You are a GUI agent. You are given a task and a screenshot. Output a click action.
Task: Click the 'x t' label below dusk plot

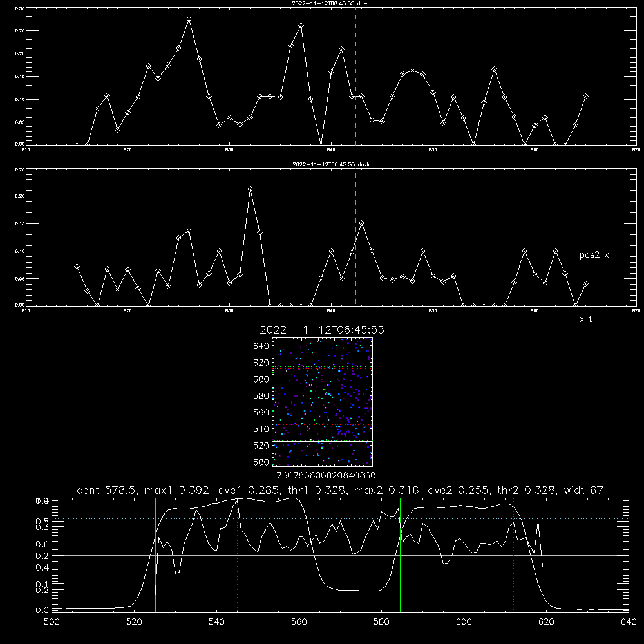(x=585, y=319)
